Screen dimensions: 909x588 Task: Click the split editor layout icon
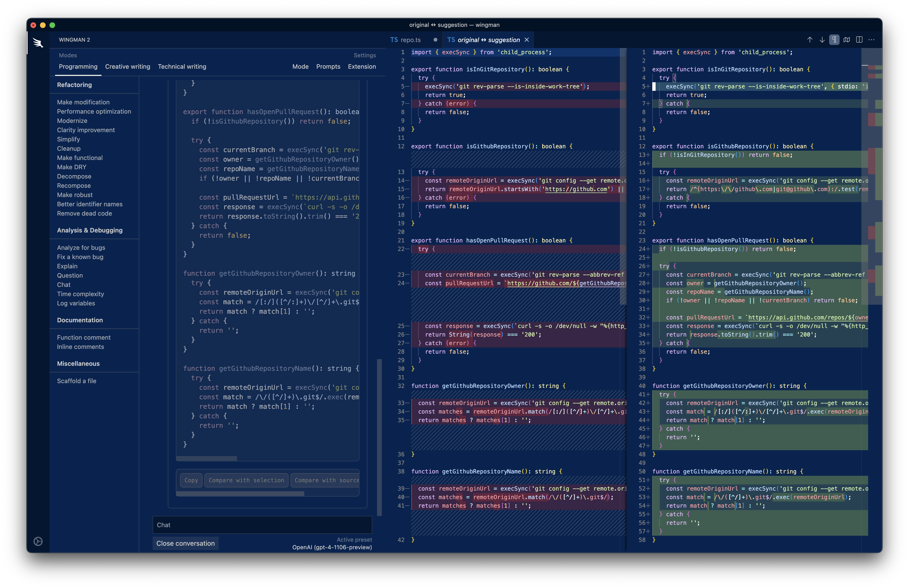tap(859, 40)
